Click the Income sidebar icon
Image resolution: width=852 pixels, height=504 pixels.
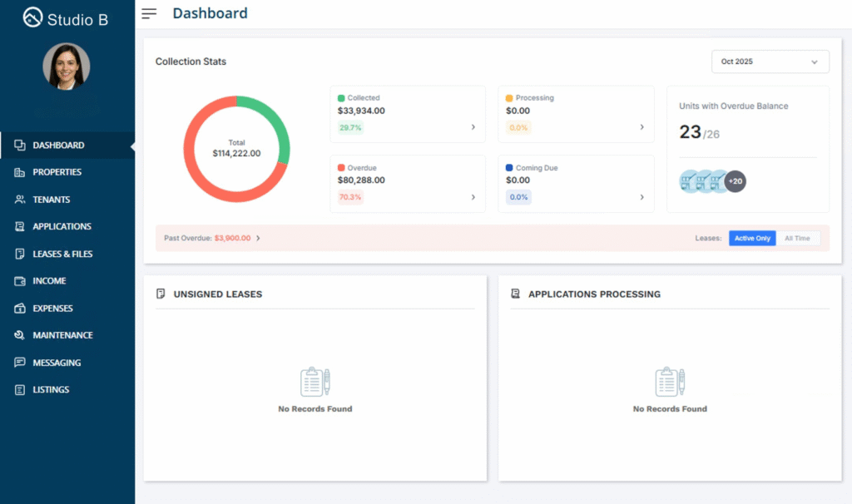coord(19,281)
